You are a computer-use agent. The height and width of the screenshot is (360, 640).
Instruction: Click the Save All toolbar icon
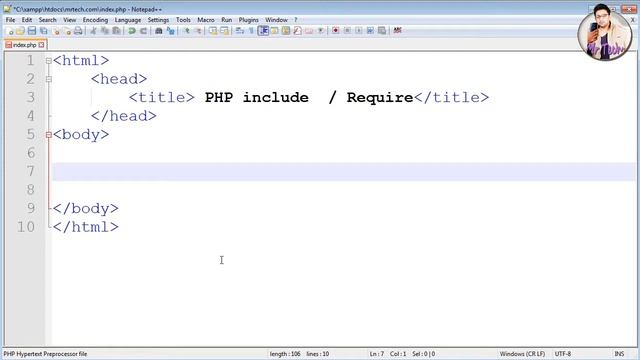43,31
